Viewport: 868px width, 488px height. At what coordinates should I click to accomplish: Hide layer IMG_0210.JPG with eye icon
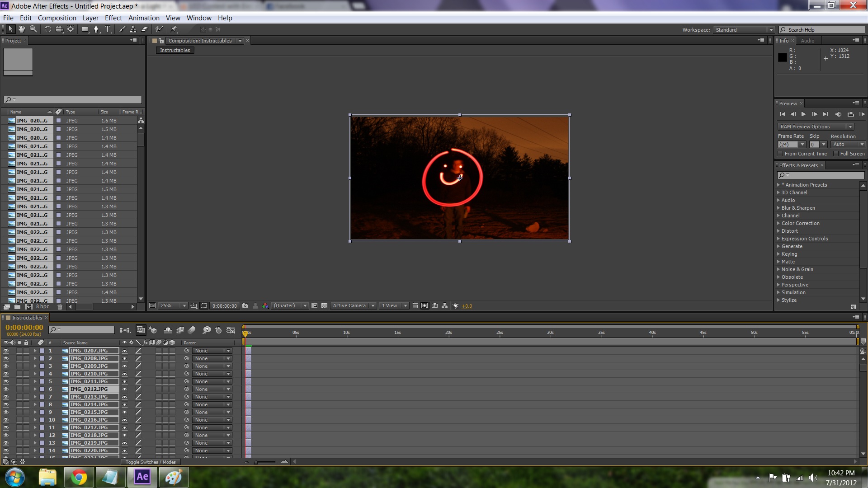6,374
